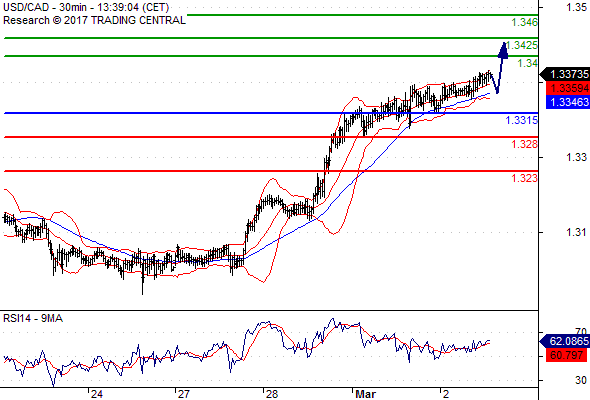
Task: Click the USD/CAD 30min chart title
Action: 86,8
